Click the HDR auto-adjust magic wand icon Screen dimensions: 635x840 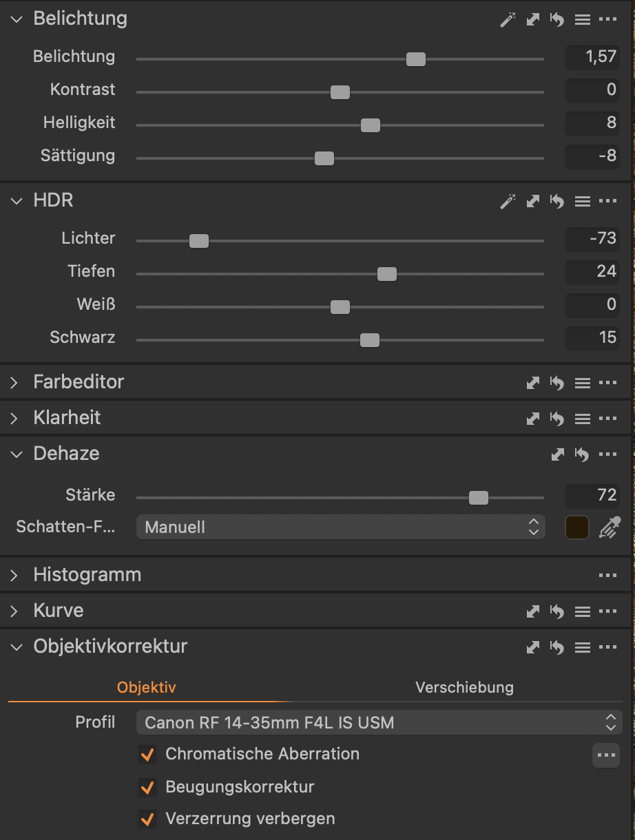click(x=508, y=201)
